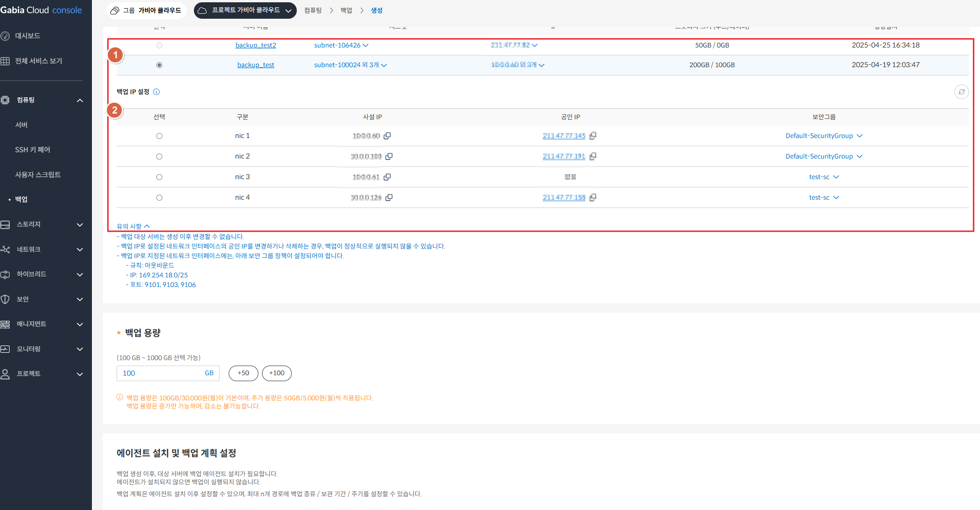Open the SSH 키 페어 menu item
Viewport: 980px width, 510px height.
32,149
